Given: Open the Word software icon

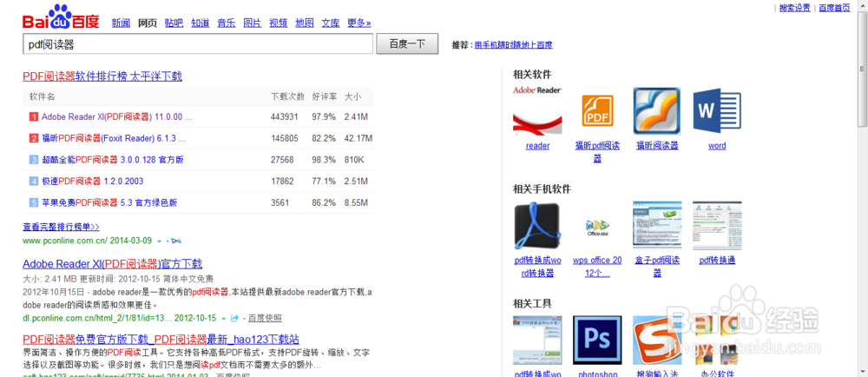Looking at the screenshot, I should 717,110.
